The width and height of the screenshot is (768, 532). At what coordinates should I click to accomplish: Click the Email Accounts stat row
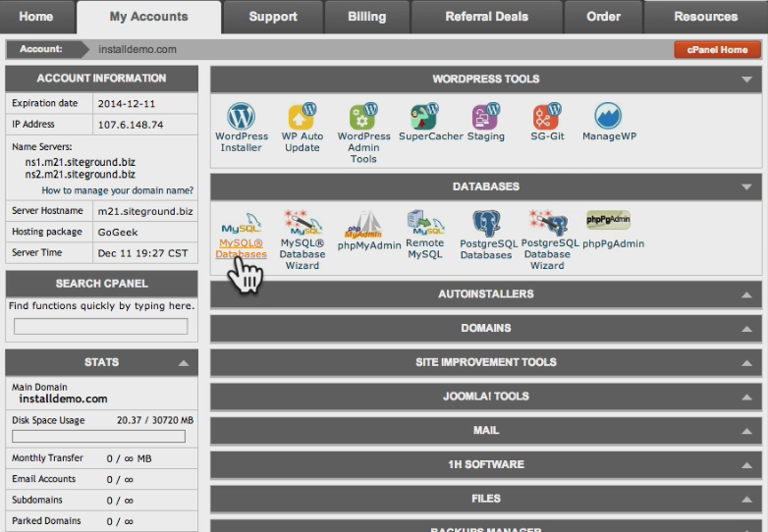[101, 479]
